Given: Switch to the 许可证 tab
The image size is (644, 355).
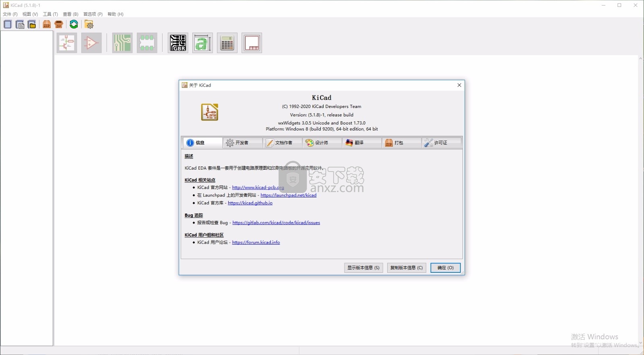Looking at the screenshot, I should 442,143.
